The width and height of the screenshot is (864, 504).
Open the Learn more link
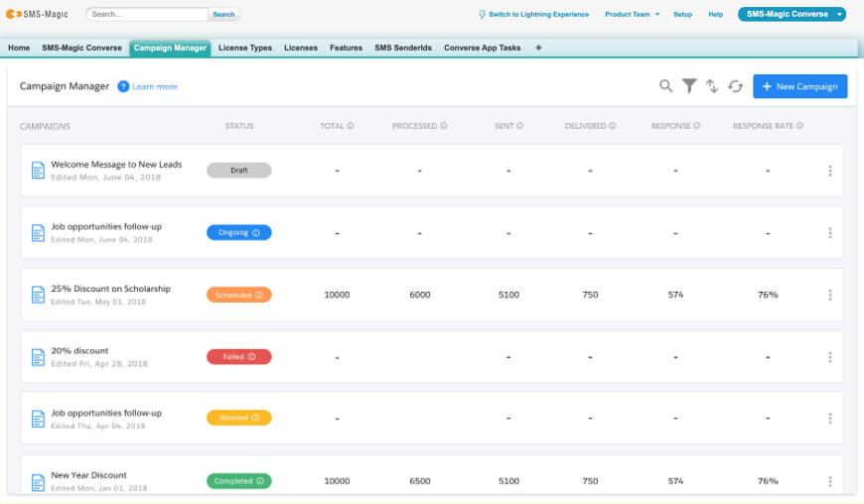[155, 86]
